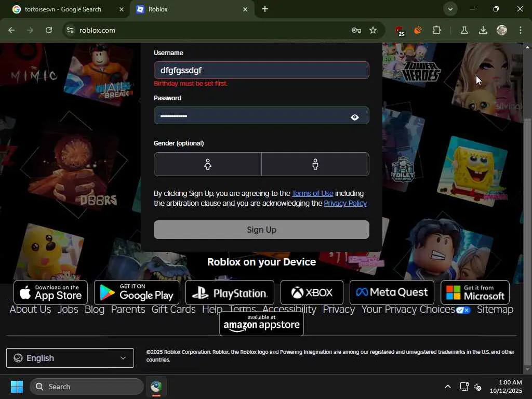The image size is (532, 399).
Task: Click the Username input field
Action: click(261, 70)
